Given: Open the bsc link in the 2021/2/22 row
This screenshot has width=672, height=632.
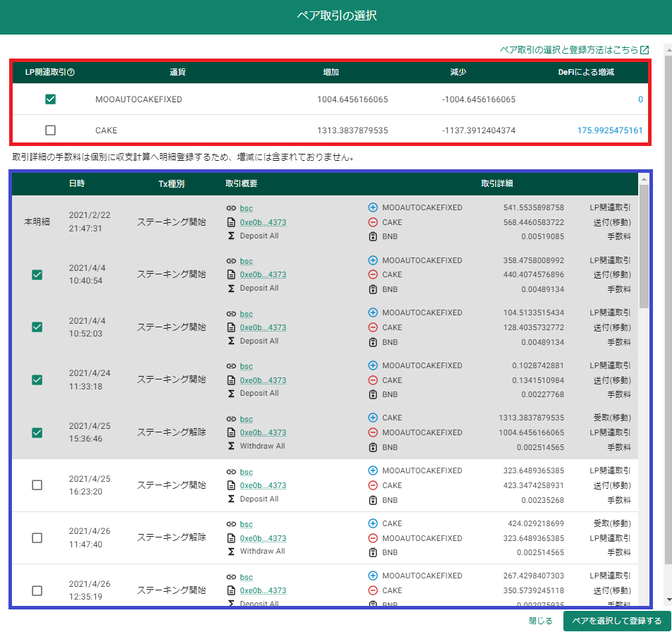Looking at the screenshot, I should point(246,208).
